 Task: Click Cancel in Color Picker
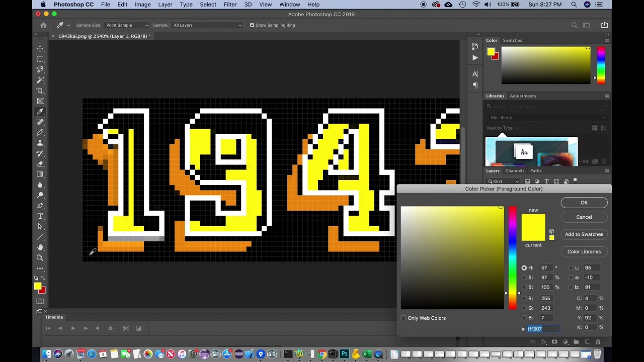[584, 217]
